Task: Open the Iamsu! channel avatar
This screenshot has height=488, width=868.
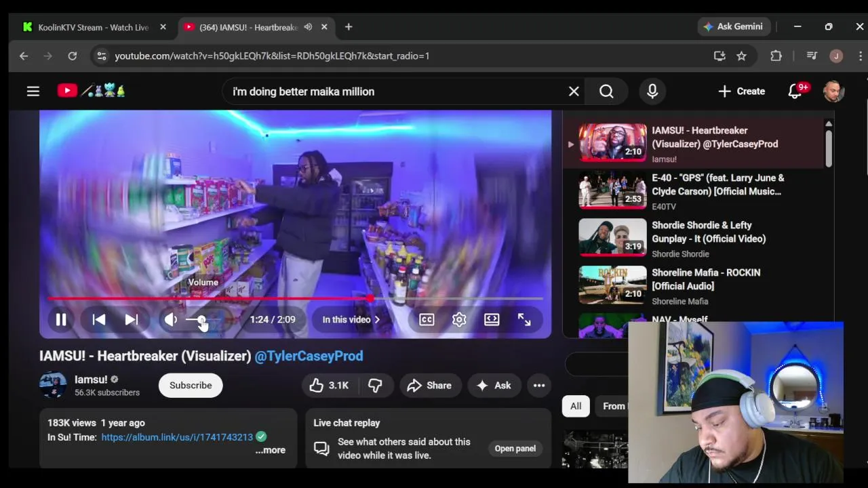Action: 53,385
